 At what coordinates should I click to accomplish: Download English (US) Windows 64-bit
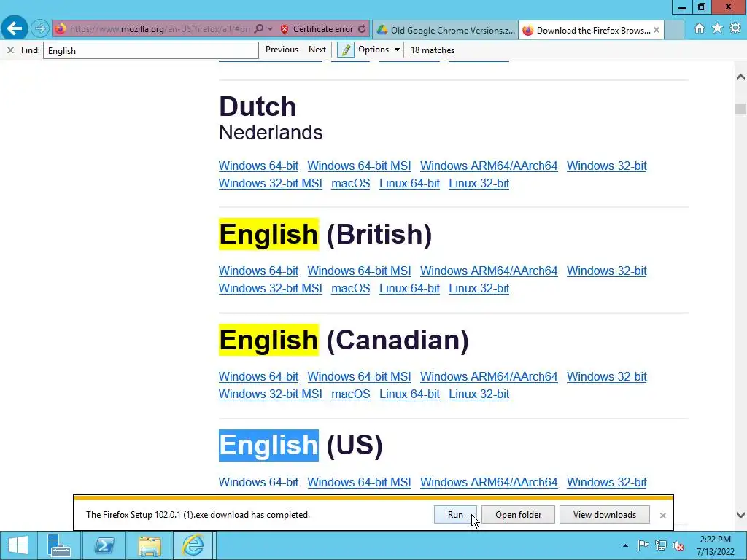point(259,482)
